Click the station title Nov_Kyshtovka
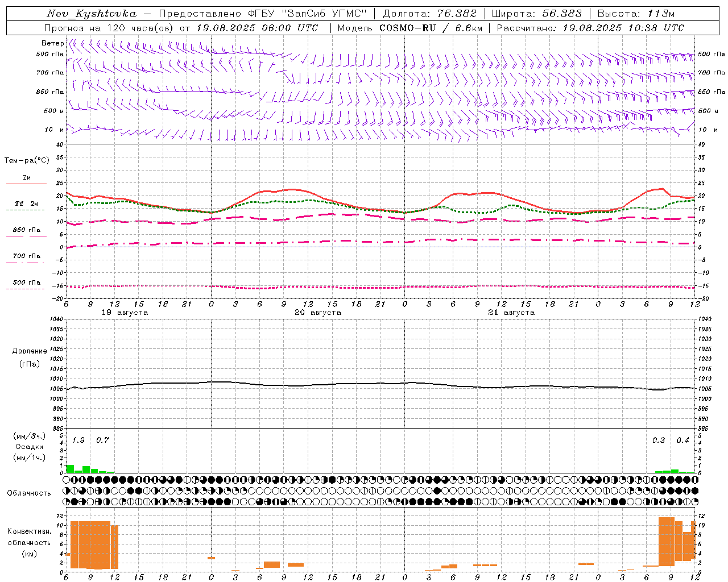The image size is (728, 582). (x=92, y=14)
